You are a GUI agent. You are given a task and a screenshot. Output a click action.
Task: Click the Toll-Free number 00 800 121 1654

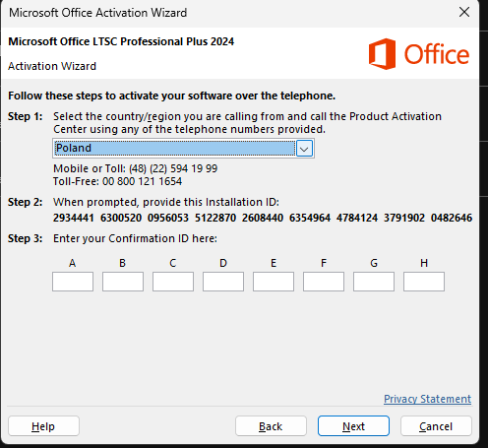point(142,181)
